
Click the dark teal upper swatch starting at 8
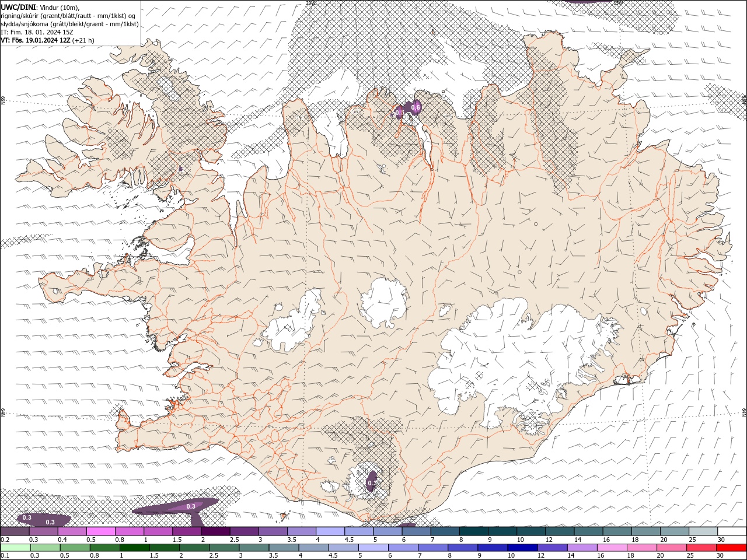pos(473,531)
